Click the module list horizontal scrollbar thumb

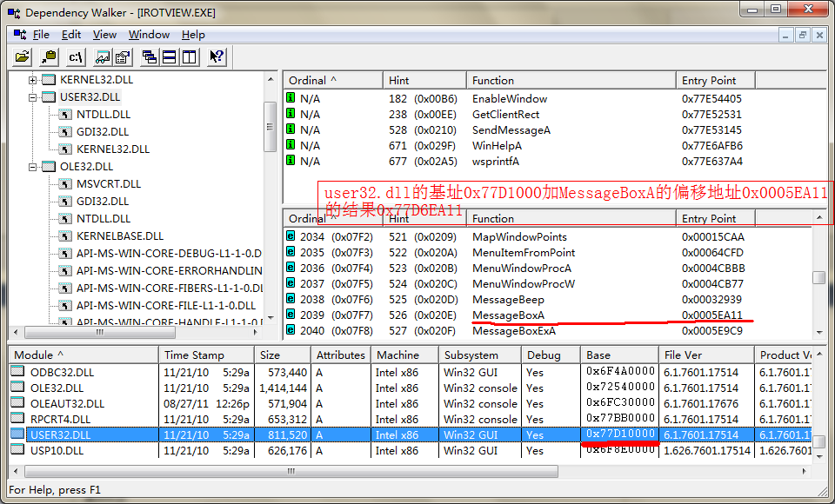pyautogui.click(x=291, y=471)
